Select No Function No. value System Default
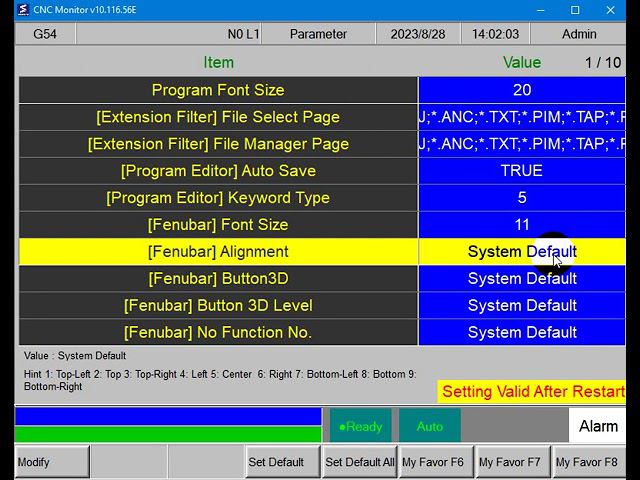Screen dimensions: 640x480 pyautogui.click(x=522, y=332)
